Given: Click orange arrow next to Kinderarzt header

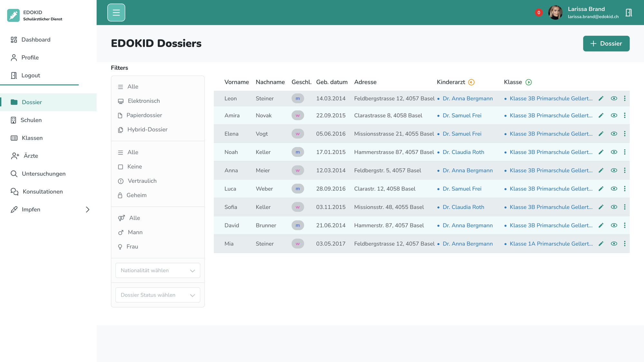Looking at the screenshot, I should tap(471, 82).
